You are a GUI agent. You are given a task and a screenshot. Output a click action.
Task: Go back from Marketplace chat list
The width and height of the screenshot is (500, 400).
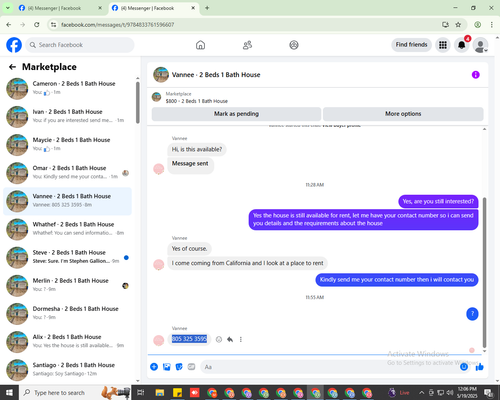12,67
